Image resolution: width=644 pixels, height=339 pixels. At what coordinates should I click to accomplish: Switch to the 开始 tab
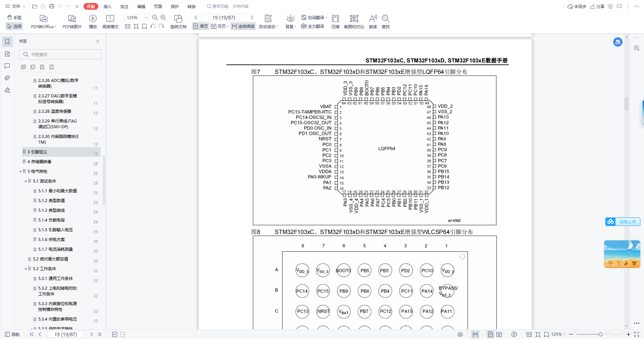(91, 6)
